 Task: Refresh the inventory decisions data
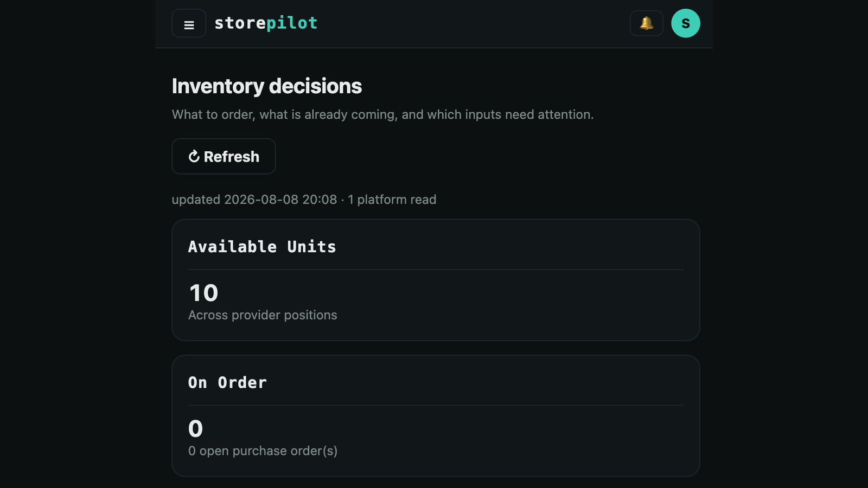coord(224,156)
